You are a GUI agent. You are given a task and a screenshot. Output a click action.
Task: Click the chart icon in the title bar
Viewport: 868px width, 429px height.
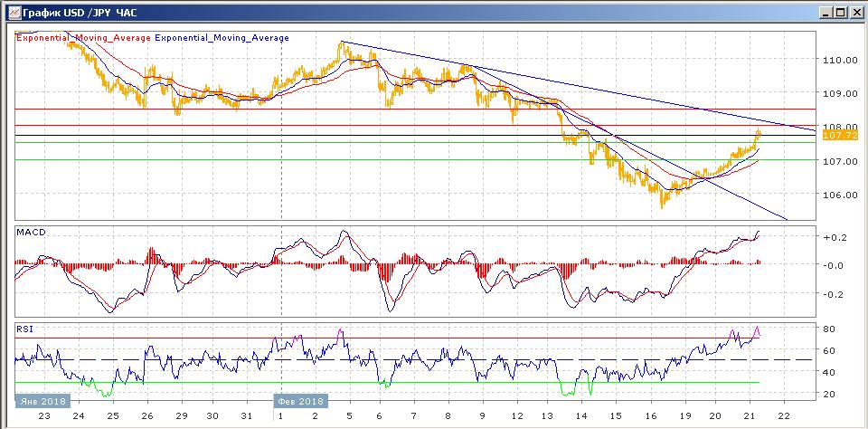(13, 12)
